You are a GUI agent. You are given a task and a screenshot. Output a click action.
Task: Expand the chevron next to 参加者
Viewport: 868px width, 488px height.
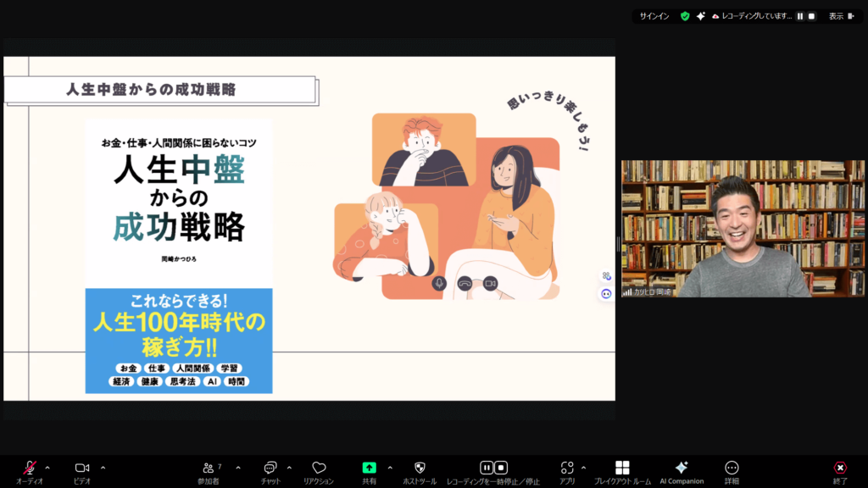(238, 467)
